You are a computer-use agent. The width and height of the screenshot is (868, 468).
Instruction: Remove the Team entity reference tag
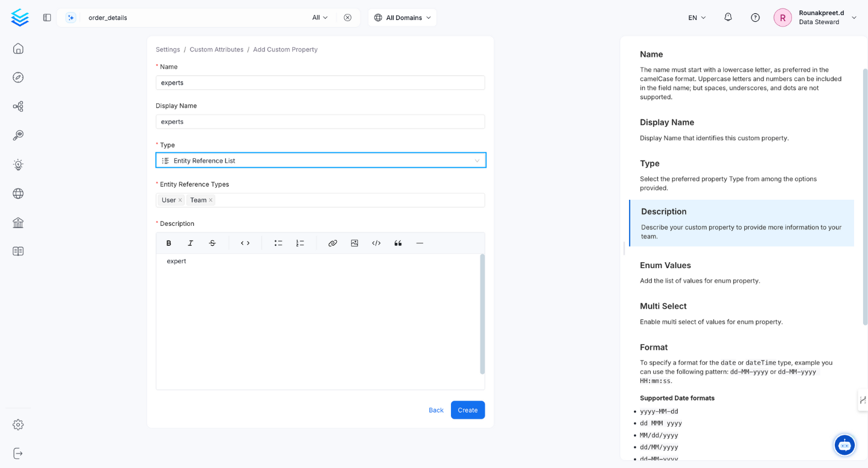coord(211,200)
